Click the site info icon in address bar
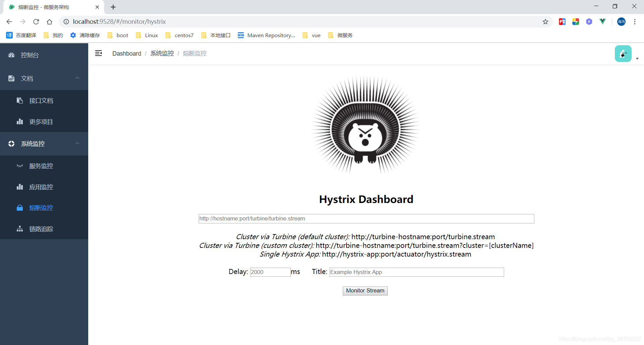Viewport: 644px width, 345px height. (66, 22)
